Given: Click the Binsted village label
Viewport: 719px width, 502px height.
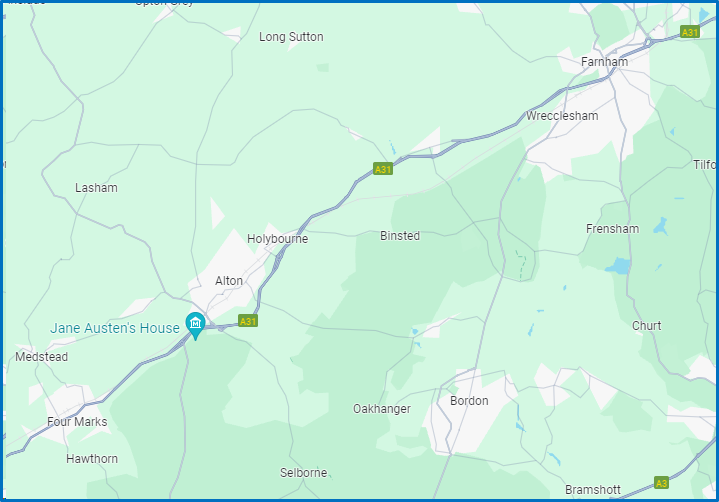Looking at the screenshot, I should click(400, 236).
